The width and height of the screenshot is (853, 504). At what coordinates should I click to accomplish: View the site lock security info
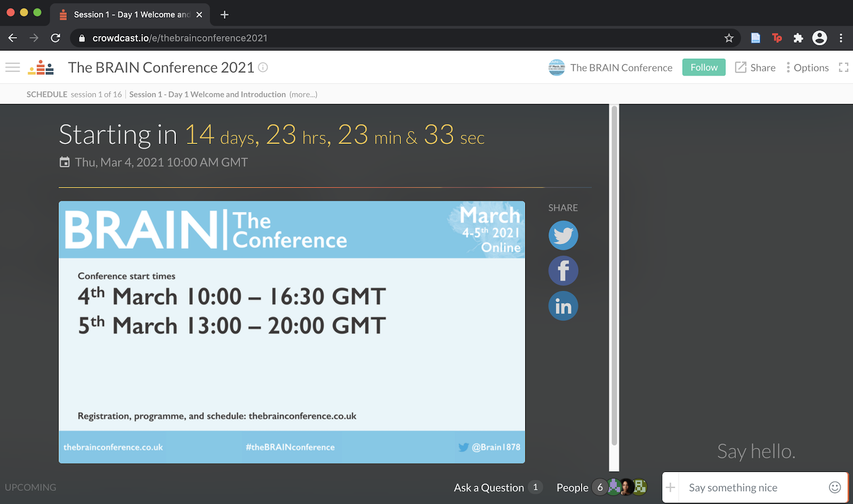pyautogui.click(x=82, y=38)
